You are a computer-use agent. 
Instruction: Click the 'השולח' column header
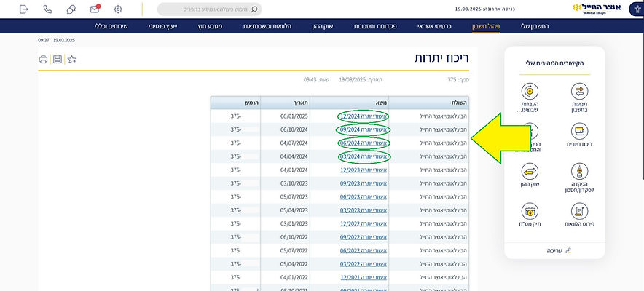click(428, 103)
